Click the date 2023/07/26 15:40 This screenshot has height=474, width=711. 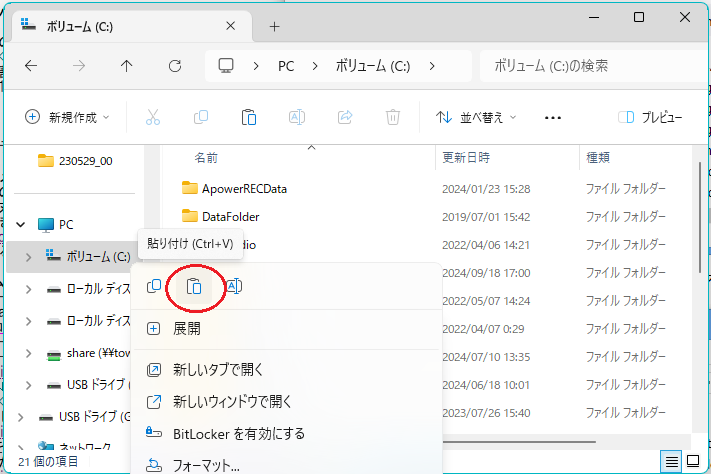(486, 413)
